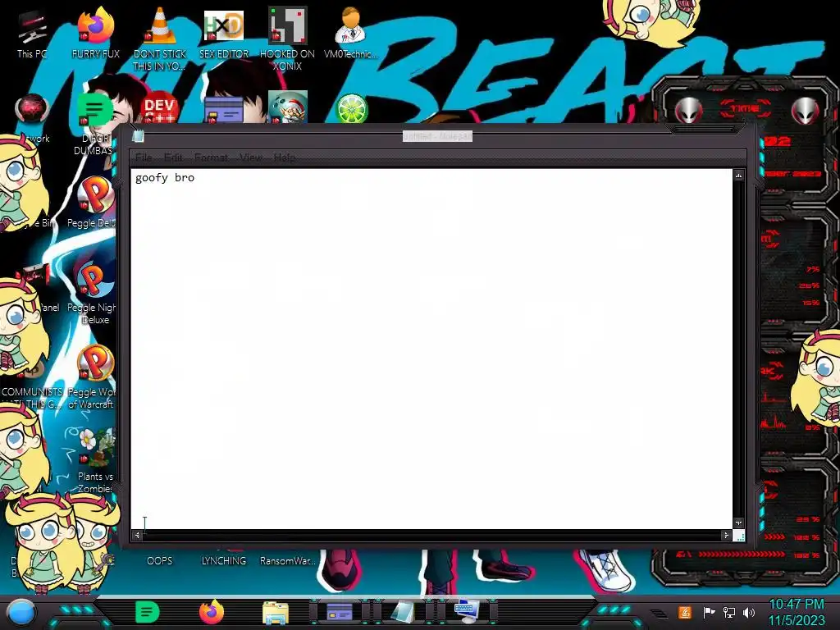Viewport: 840px width, 630px height.
Task: Open File Explorer from the taskbar
Action: tap(276, 613)
